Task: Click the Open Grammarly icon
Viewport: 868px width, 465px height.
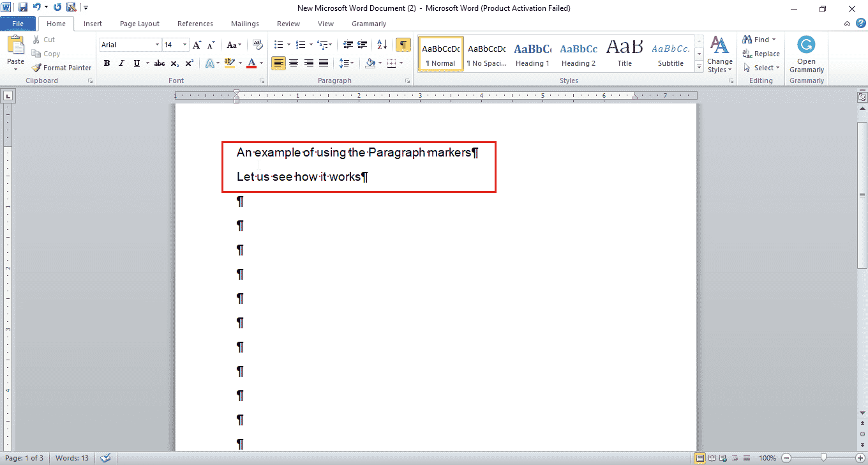Action: (x=807, y=45)
